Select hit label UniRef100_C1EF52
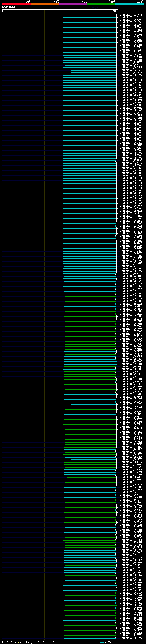Image resolution: width=146 pixels, height=644 pixels. click(x=131, y=85)
